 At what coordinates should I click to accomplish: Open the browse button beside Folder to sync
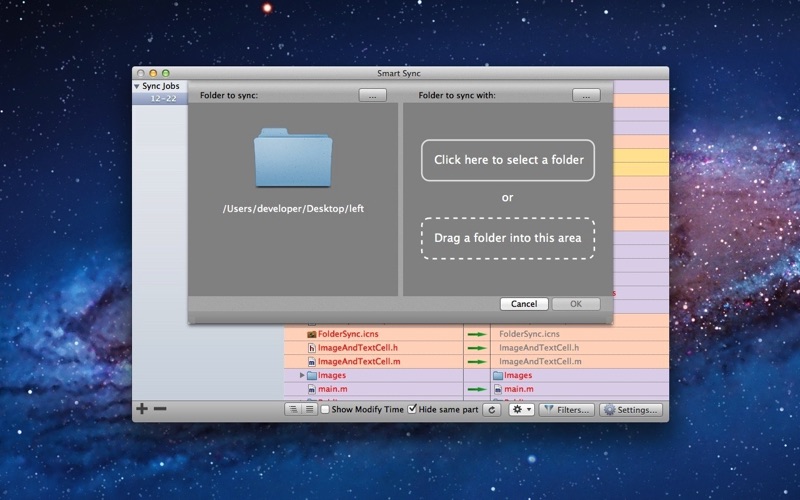372,95
